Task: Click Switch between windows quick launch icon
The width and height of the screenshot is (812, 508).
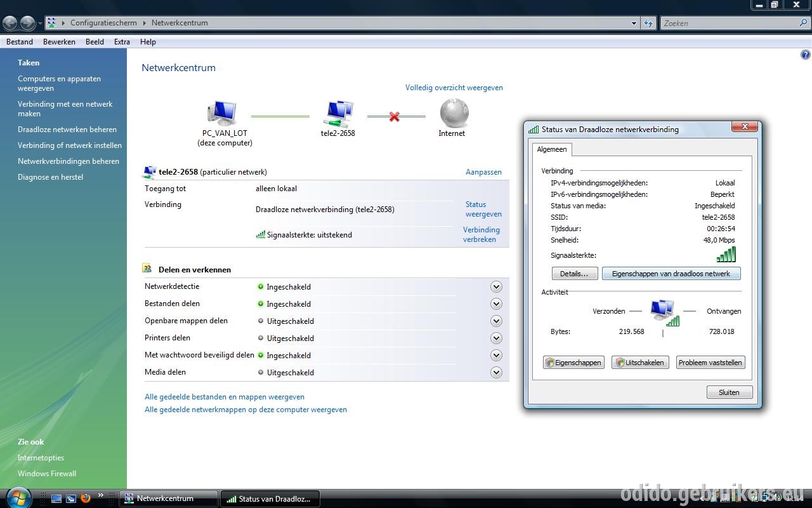Action: [71, 498]
